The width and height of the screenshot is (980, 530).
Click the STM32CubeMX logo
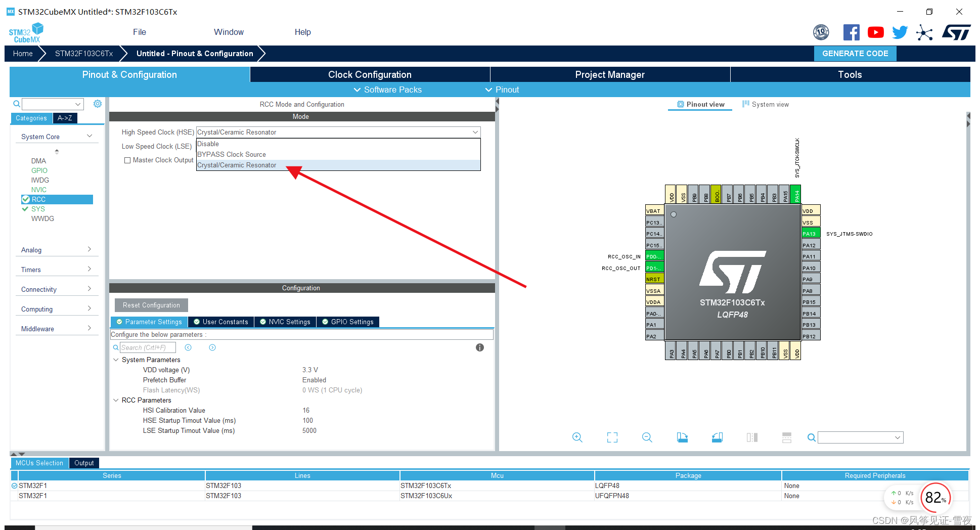[26, 33]
